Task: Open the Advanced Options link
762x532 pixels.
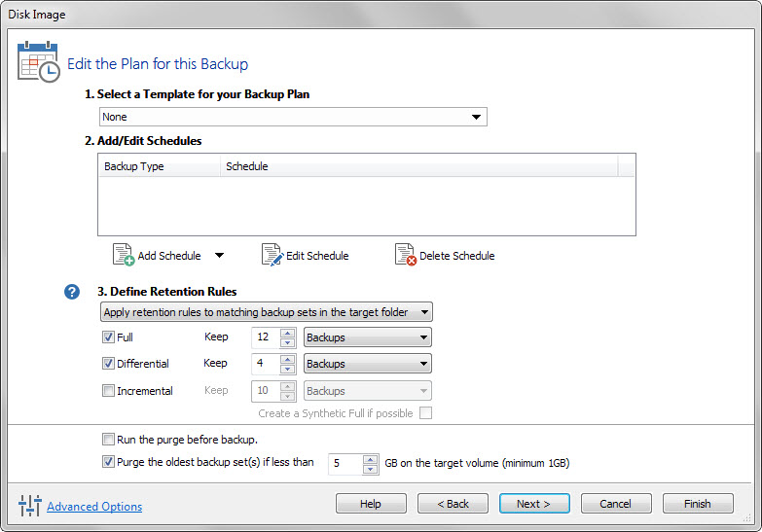Action: click(94, 507)
